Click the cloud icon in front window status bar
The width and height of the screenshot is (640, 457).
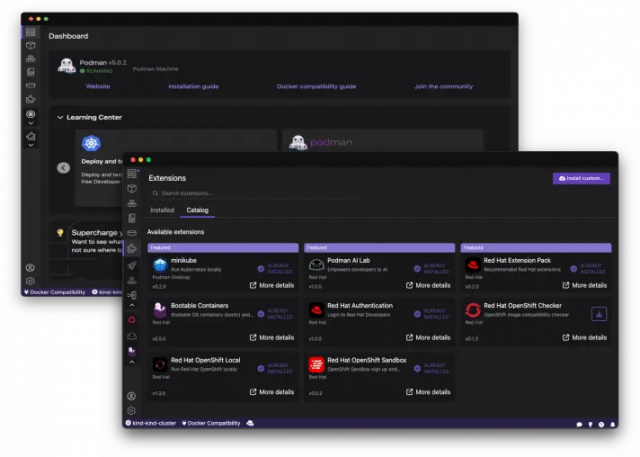[x=250, y=423]
